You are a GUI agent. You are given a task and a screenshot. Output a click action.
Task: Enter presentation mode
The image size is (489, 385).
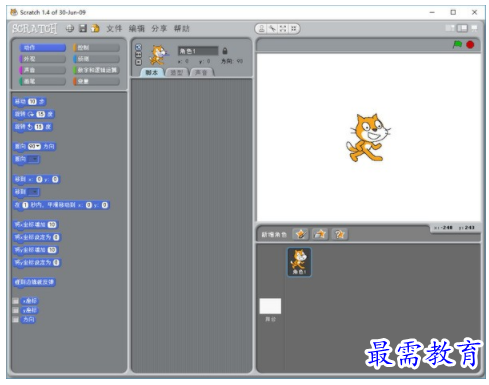click(x=474, y=29)
